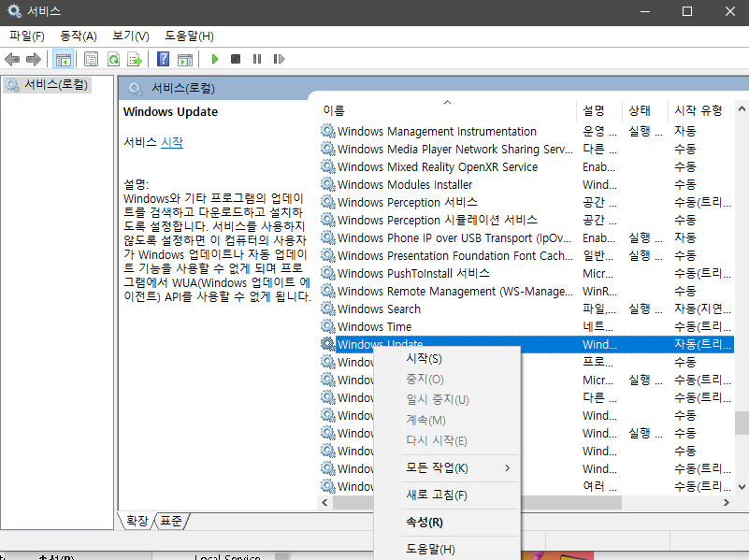The image size is (749, 560).
Task: Click the Back arrow toolbar icon
Action: 12,59
